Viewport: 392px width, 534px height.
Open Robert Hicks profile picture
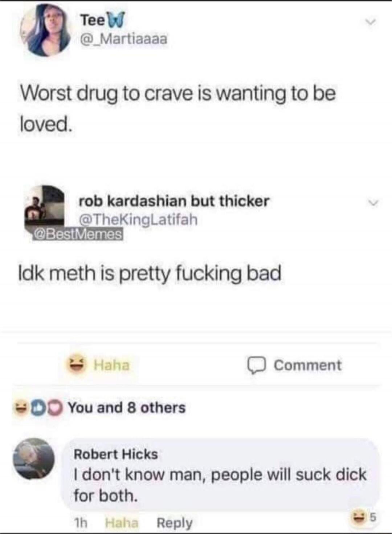pos(34,459)
